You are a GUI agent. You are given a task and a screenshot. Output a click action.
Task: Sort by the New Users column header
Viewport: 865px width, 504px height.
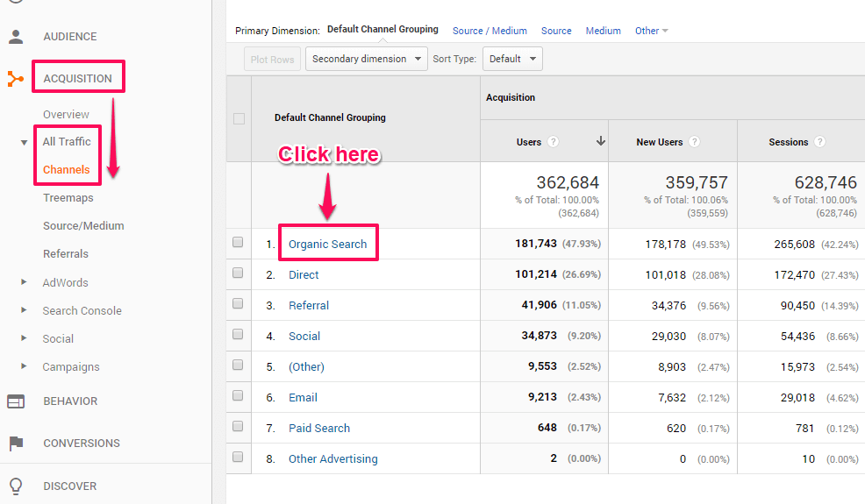pyautogui.click(x=659, y=142)
